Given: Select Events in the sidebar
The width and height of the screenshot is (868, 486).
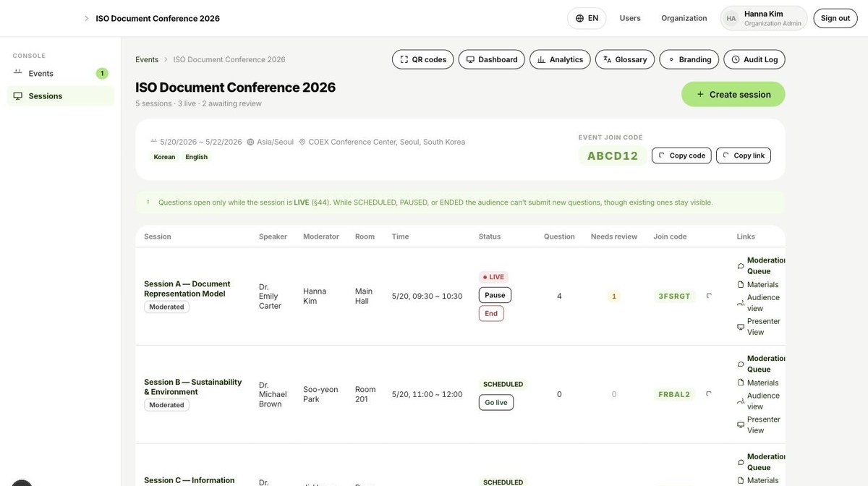Looking at the screenshot, I should [61, 73].
